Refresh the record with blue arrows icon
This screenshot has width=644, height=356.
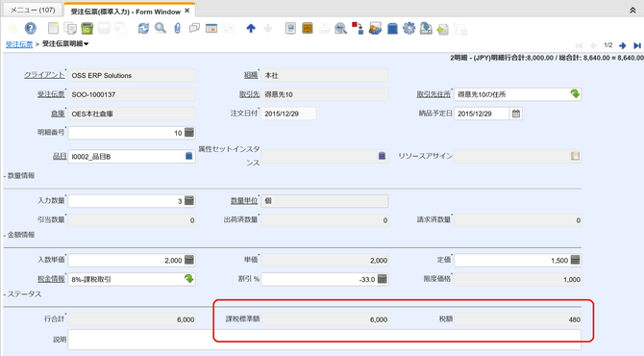[143, 28]
